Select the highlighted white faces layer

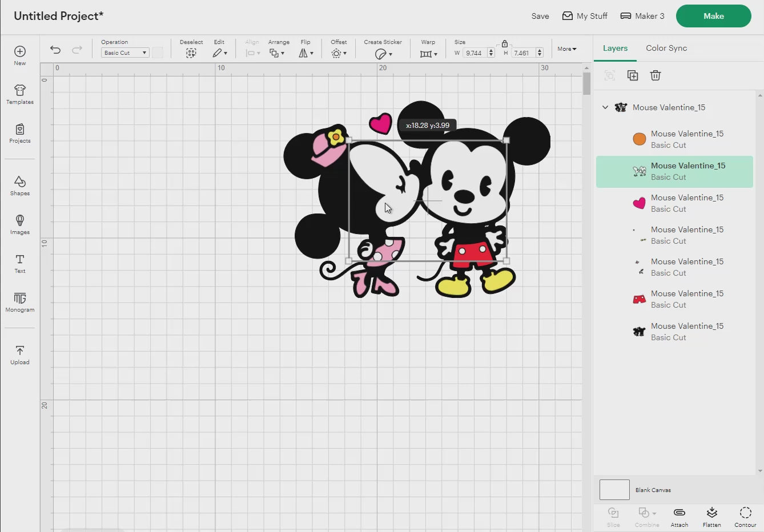tap(674, 171)
